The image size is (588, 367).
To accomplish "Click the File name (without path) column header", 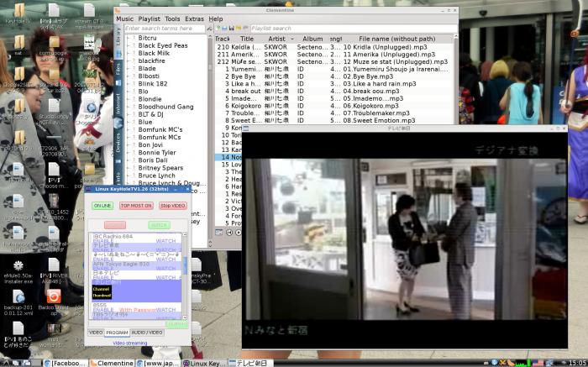I will pos(397,39).
